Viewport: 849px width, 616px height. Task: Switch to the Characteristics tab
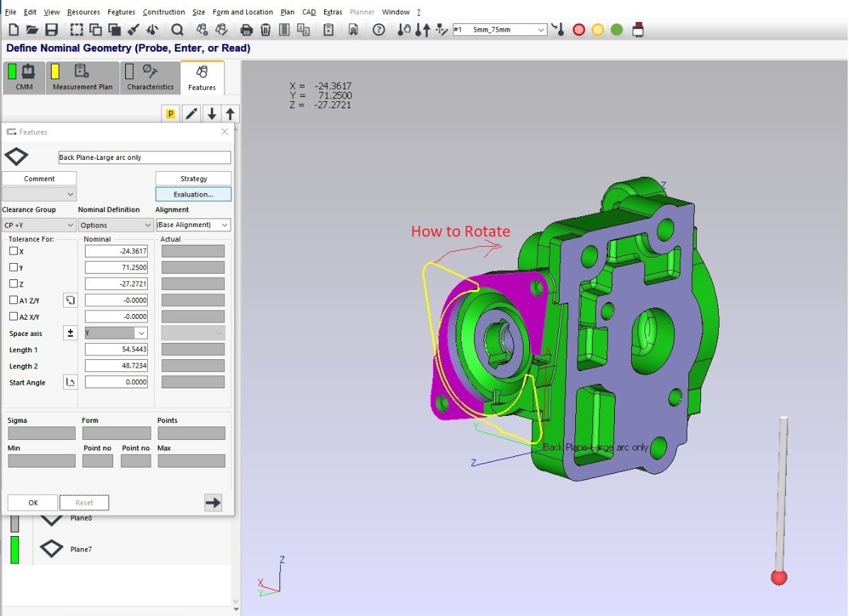(150, 78)
